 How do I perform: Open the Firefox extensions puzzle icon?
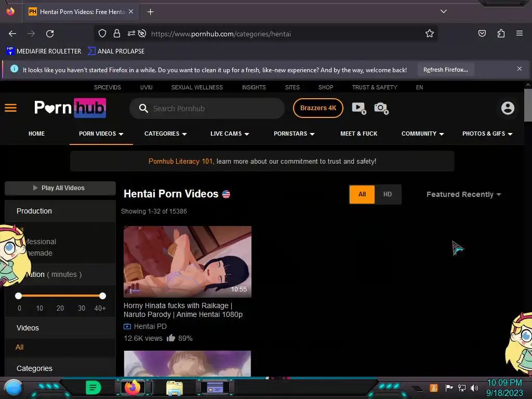coord(501,33)
